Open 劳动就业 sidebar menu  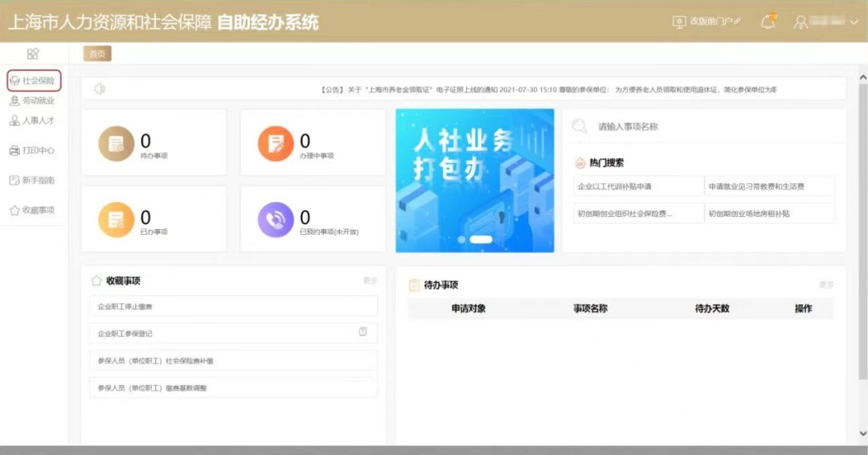pyautogui.click(x=32, y=100)
